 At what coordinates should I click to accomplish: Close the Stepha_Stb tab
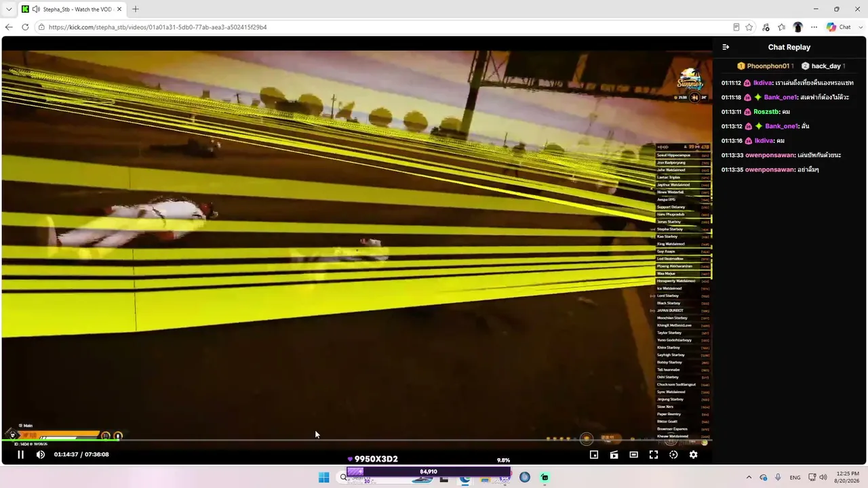(119, 9)
